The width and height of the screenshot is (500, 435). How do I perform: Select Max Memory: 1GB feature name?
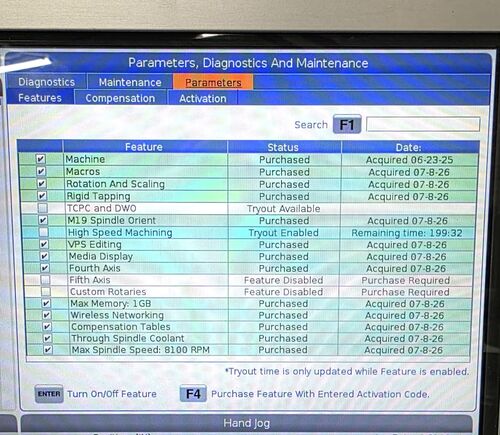click(x=111, y=303)
